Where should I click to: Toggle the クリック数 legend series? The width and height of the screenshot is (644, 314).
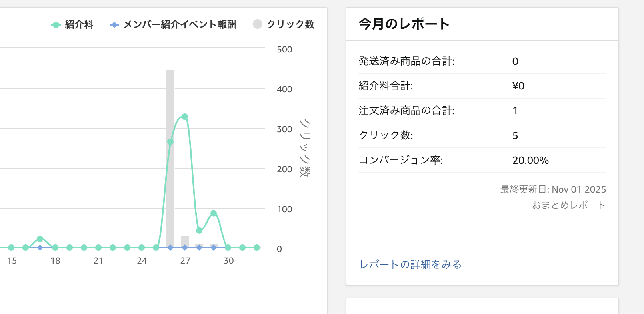pos(283,24)
